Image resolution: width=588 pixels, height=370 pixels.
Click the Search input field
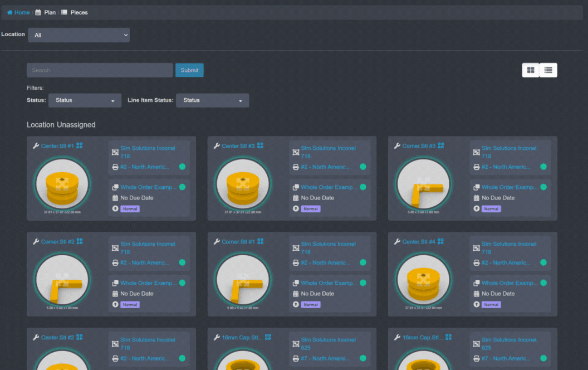click(x=100, y=70)
